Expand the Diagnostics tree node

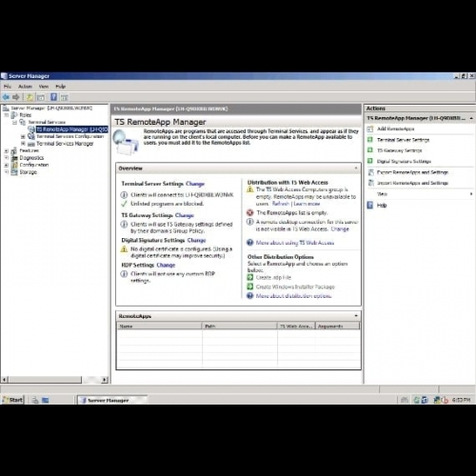6,158
